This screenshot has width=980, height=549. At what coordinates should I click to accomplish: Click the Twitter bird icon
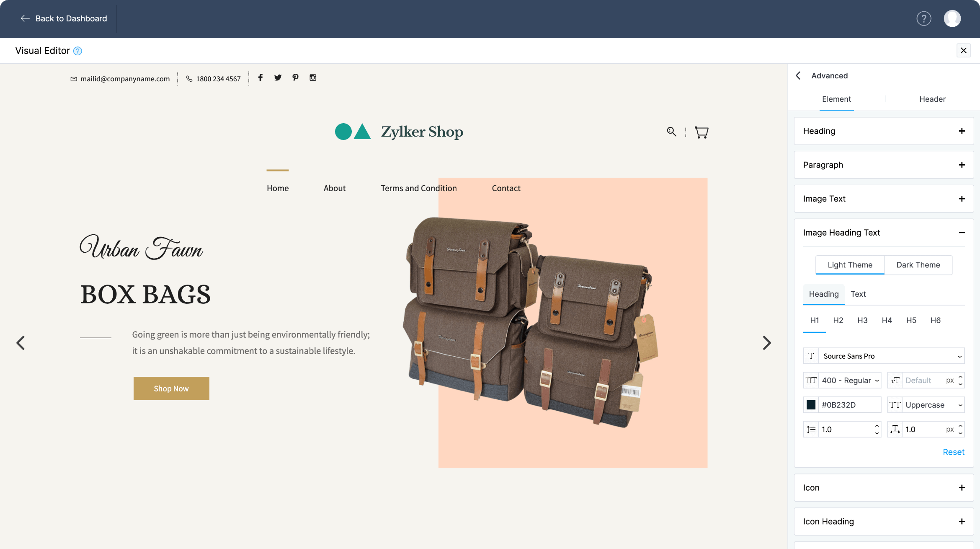coord(278,78)
